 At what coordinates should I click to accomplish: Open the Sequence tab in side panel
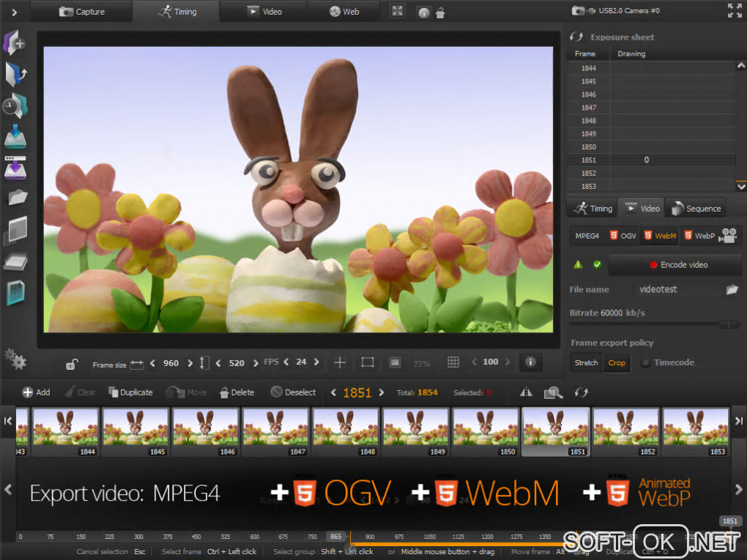(695, 209)
